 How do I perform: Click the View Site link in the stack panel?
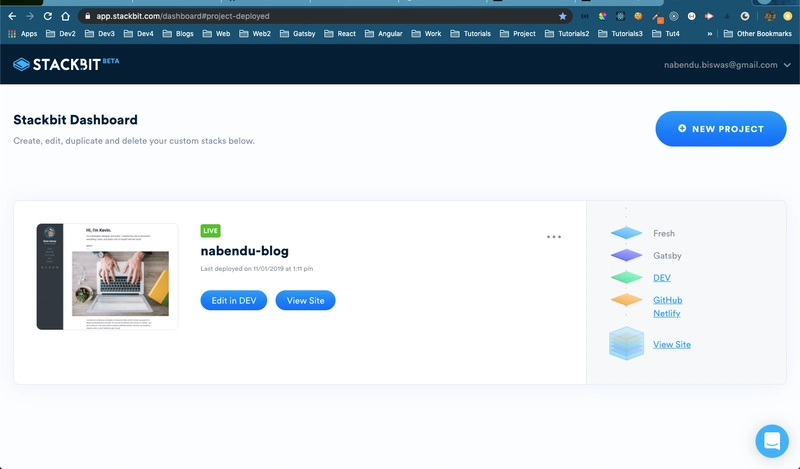click(672, 344)
